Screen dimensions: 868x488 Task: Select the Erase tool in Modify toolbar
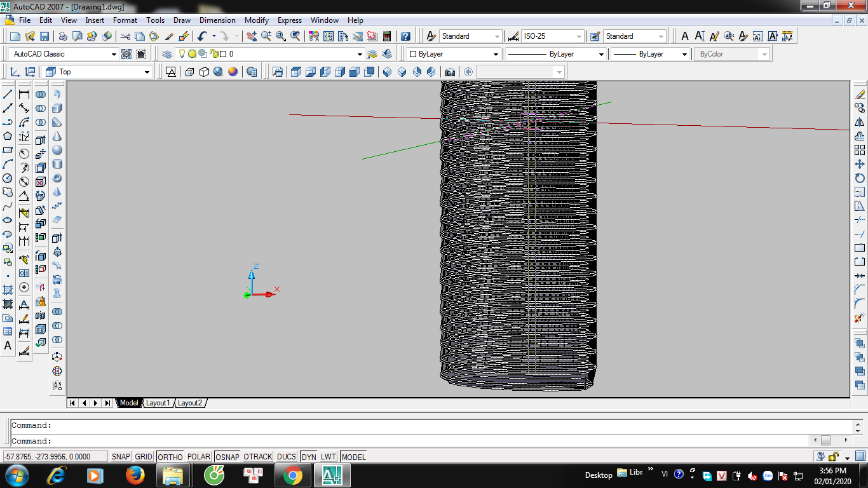point(860,94)
